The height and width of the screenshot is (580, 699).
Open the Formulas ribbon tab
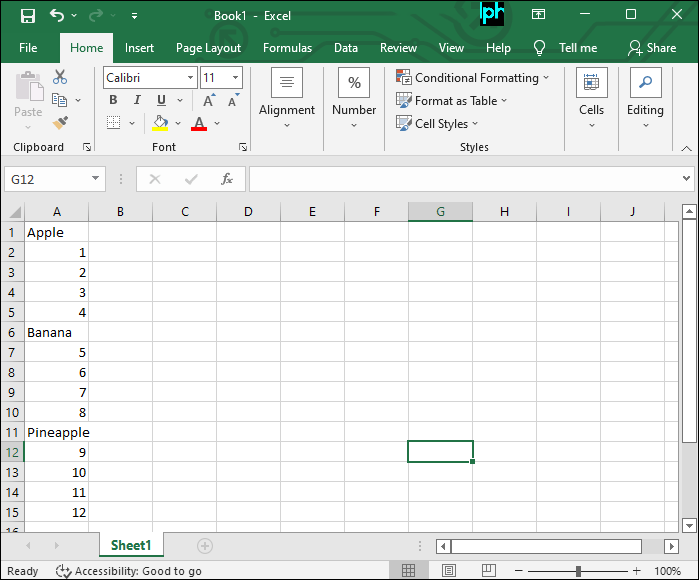click(287, 48)
